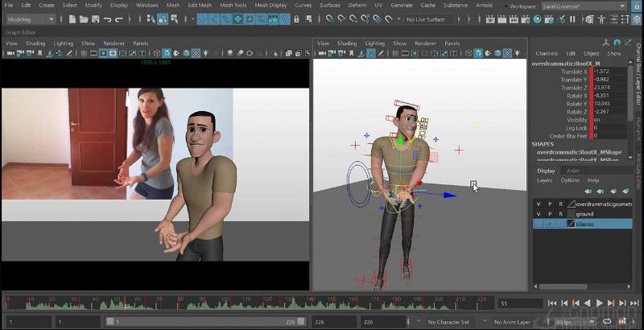Open the Panels menu in the right viewport
Screen dimensions: 644x330
tap(452, 43)
